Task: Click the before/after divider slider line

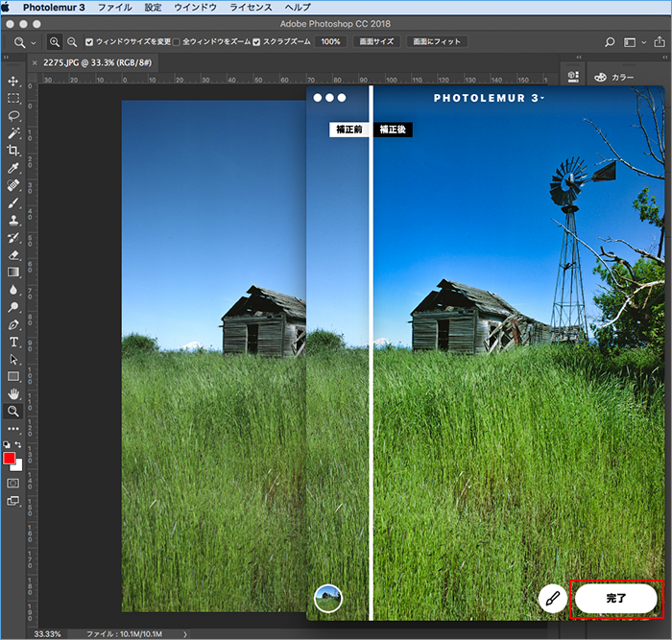Action: click(372, 352)
